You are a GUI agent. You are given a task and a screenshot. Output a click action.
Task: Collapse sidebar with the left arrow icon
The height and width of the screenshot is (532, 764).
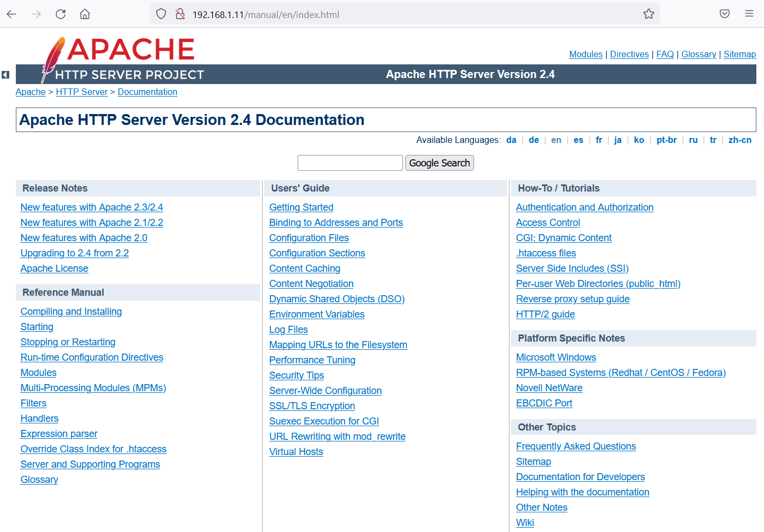pyautogui.click(x=5, y=75)
